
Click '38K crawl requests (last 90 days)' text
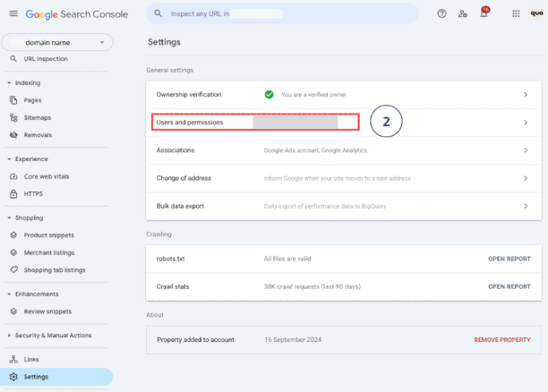[x=313, y=286]
